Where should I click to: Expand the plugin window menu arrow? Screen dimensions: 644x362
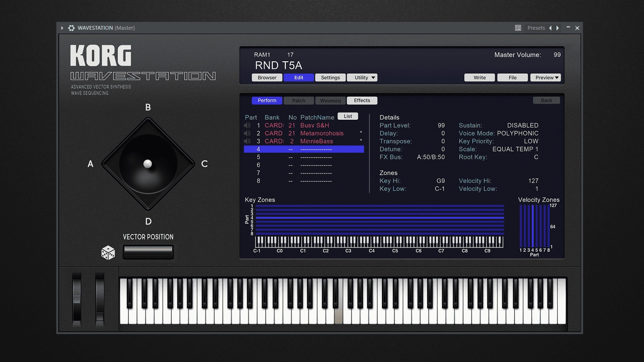62,28
